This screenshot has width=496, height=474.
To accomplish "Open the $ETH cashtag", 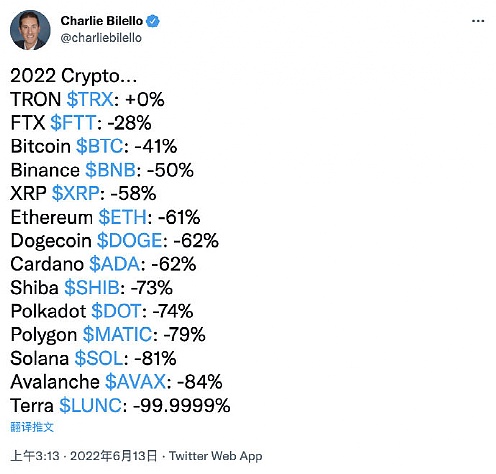I will pos(123,217).
